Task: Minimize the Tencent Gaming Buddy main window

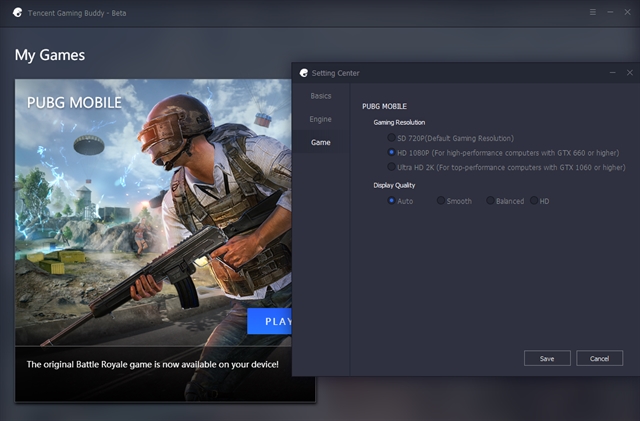Action: (609, 12)
